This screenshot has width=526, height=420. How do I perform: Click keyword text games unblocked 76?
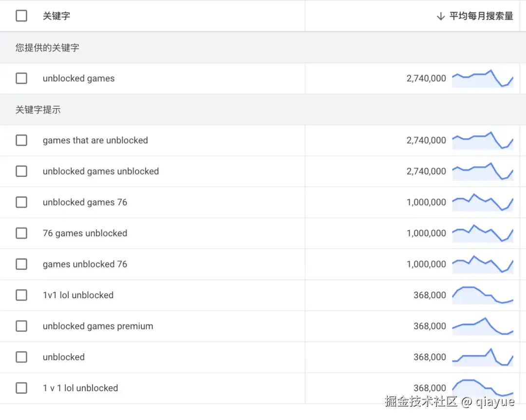click(85, 264)
